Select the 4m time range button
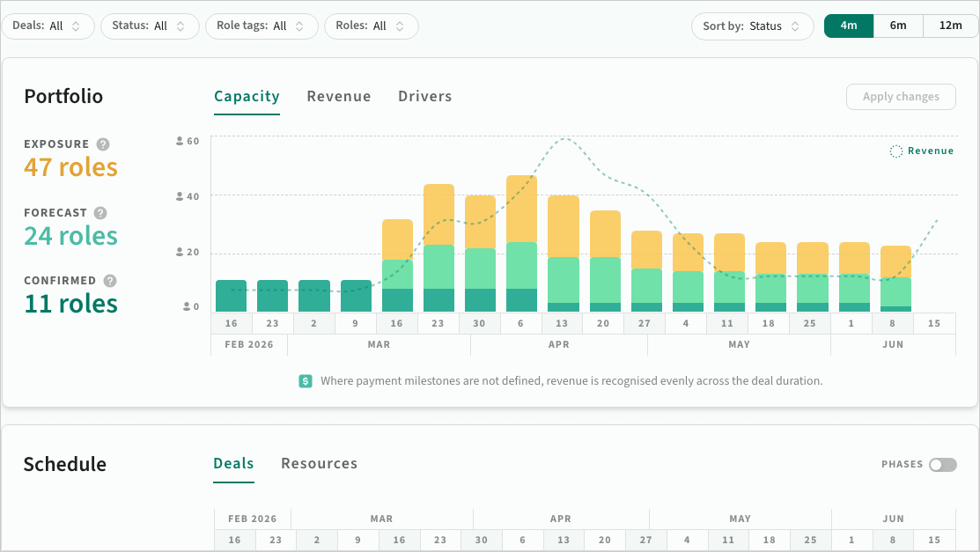 click(x=849, y=26)
